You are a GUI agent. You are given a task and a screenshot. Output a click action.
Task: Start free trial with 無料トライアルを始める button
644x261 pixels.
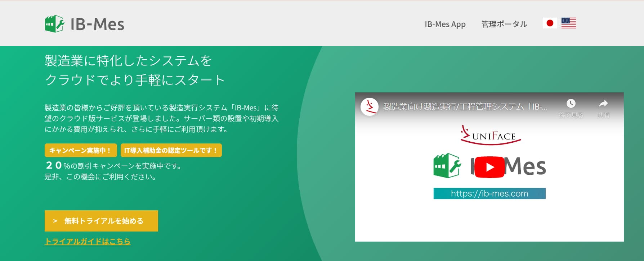tap(101, 221)
